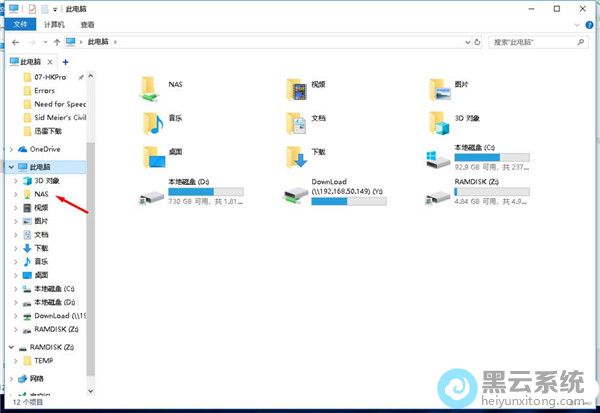Viewport: 600px width, 413px height.
Task: Select the DownLoad network drive (Y:) icon
Action: pos(295,195)
